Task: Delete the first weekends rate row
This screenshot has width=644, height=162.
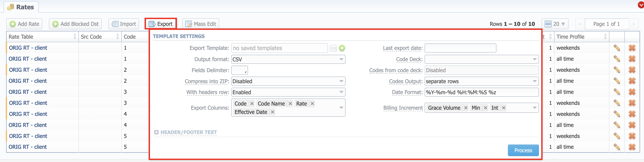Action: [x=632, y=48]
